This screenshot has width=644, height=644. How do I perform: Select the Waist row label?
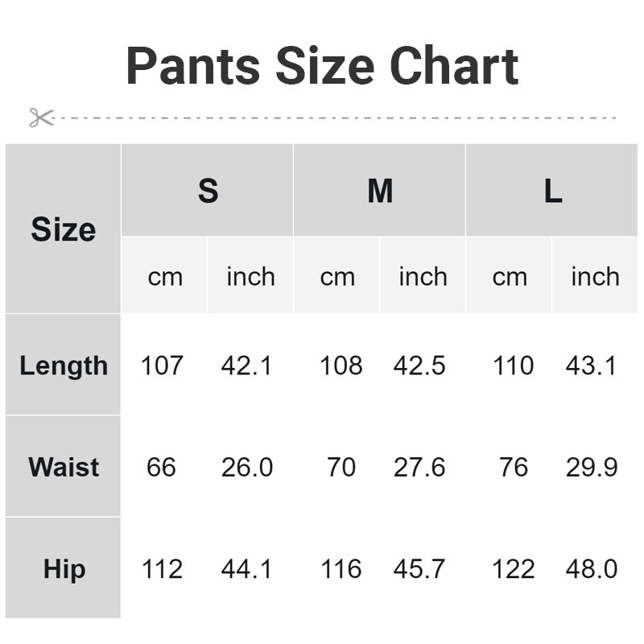tap(64, 467)
